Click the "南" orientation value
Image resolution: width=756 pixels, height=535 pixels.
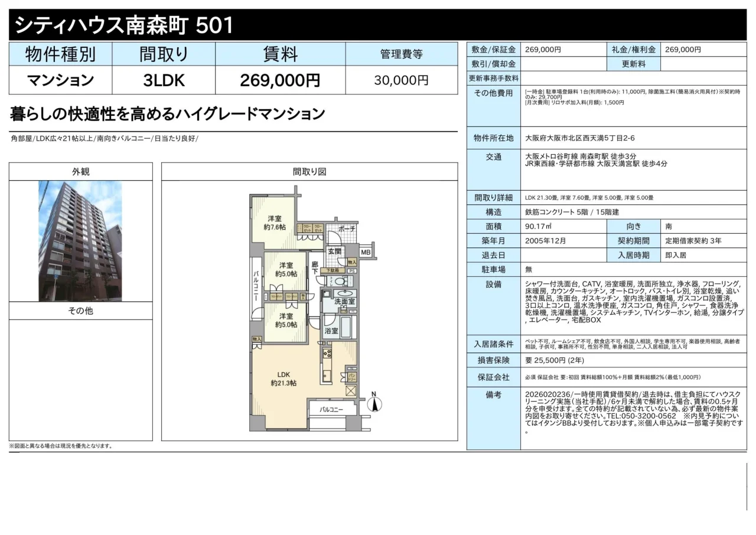point(669,227)
